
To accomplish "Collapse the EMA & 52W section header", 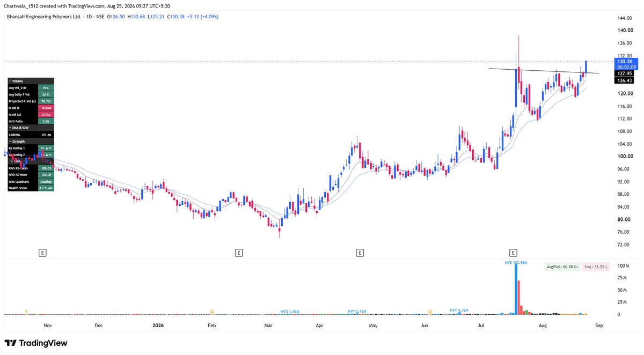I will (31, 128).
